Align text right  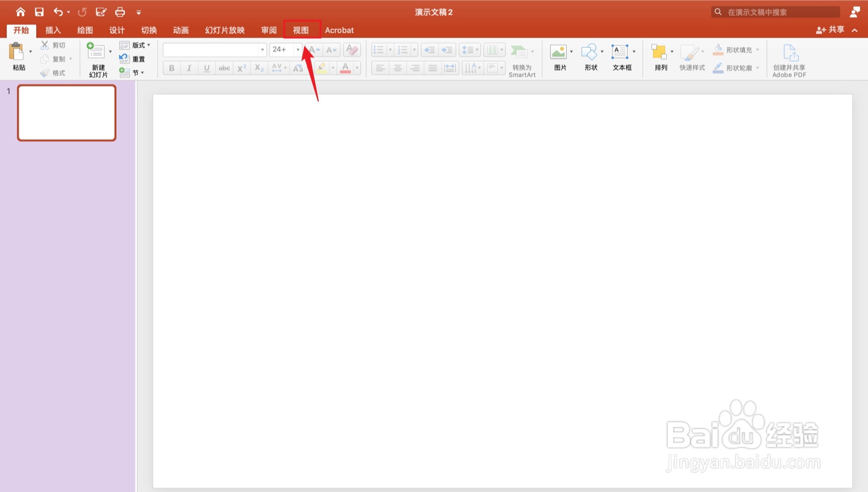pos(415,68)
